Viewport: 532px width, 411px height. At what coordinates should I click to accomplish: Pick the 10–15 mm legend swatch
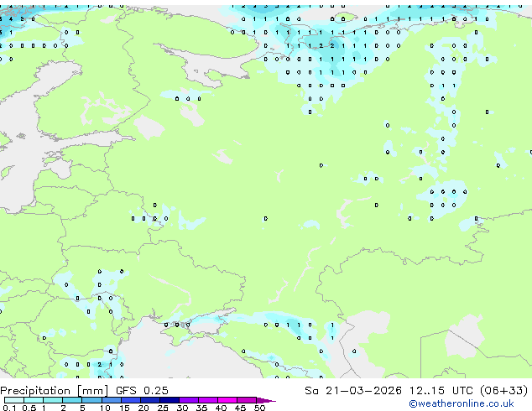[111, 400]
